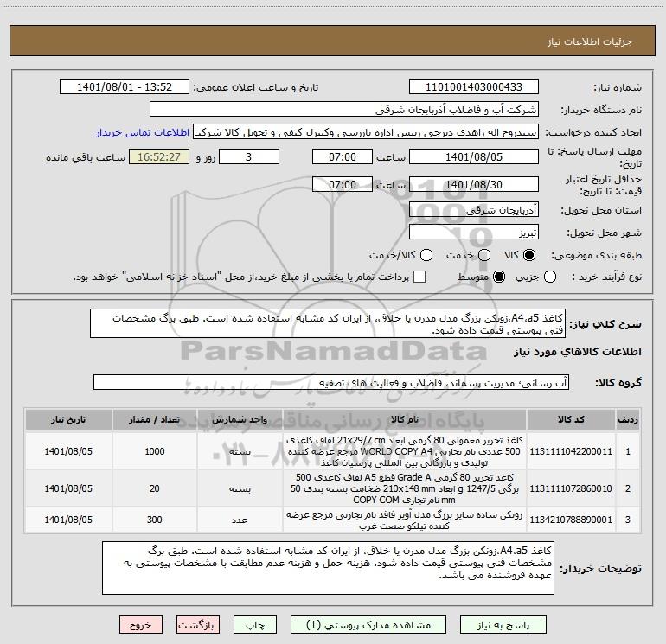Select the کالا/خدمت radio button
The image size is (666, 644).
coord(426,255)
